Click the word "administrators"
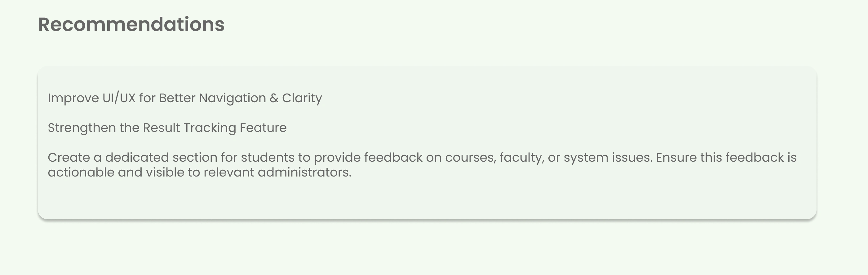Viewport: 868px width, 275px height. pos(304,172)
